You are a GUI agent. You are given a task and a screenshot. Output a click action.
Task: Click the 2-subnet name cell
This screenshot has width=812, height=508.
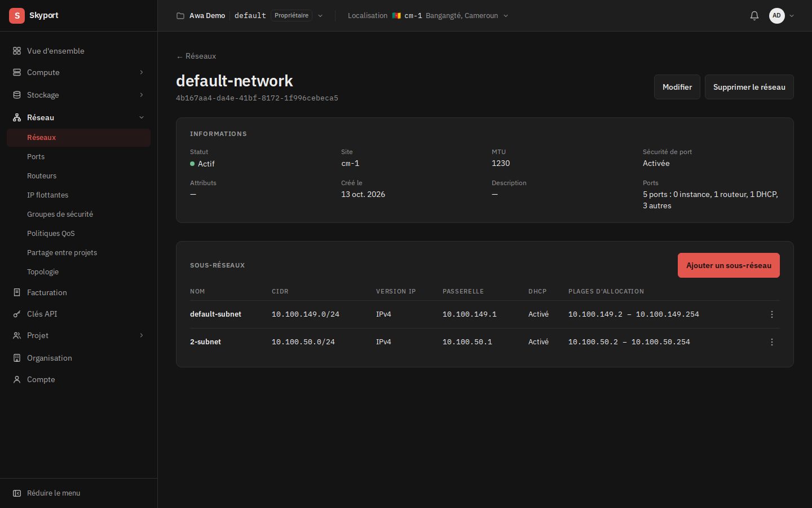coord(205,342)
